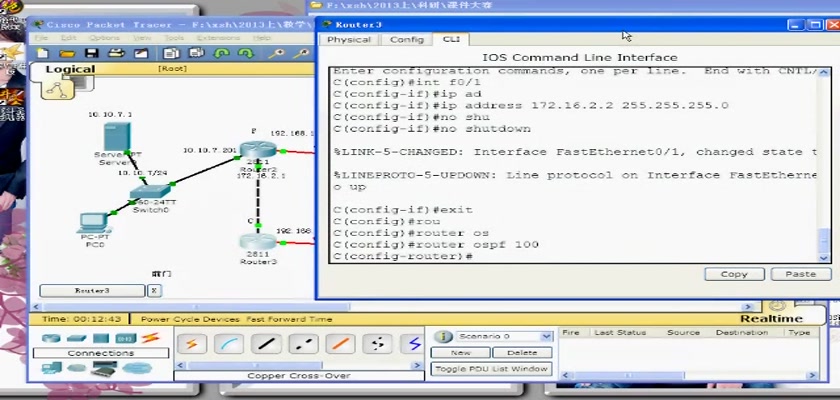The image size is (840, 400).
Task: Close the Router3 taskbar entry X
Action: tap(154, 291)
